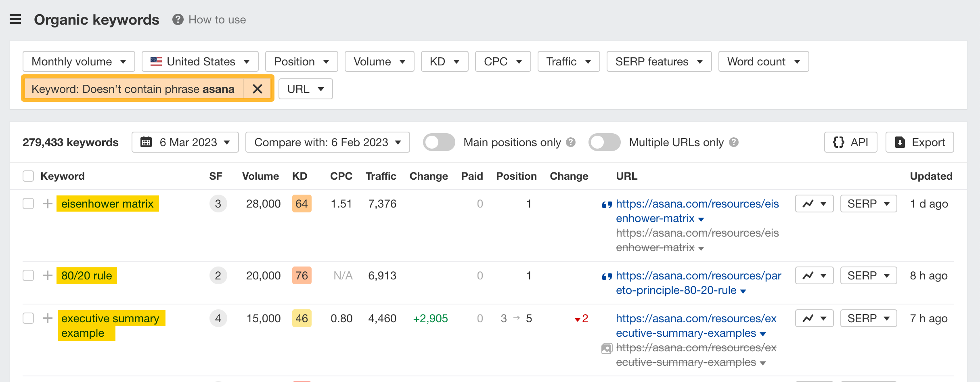Check the 80/20 rule row checkbox
Image resolution: width=980 pixels, height=382 pixels.
pos(28,275)
